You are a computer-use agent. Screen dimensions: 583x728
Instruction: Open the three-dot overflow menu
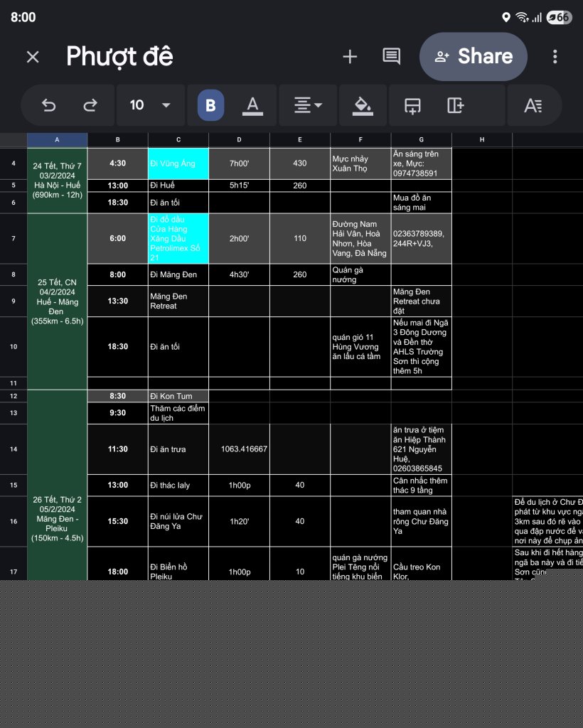(x=555, y=57)
